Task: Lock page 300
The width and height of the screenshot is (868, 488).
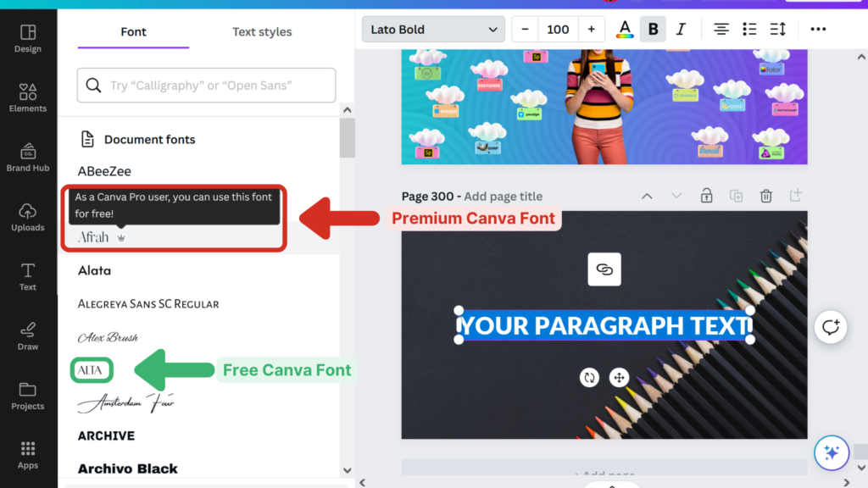Action: pos(706,196)
